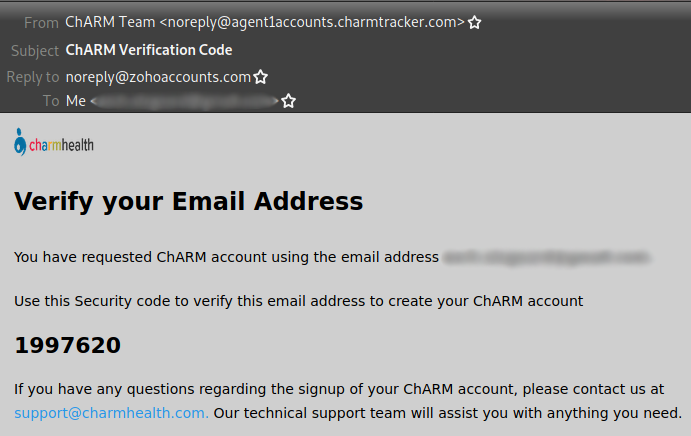Image resolution: width=691 pixels, height=436 pixels.
Task: Click the charmhealth logo image
Action: tap(54, 142)
